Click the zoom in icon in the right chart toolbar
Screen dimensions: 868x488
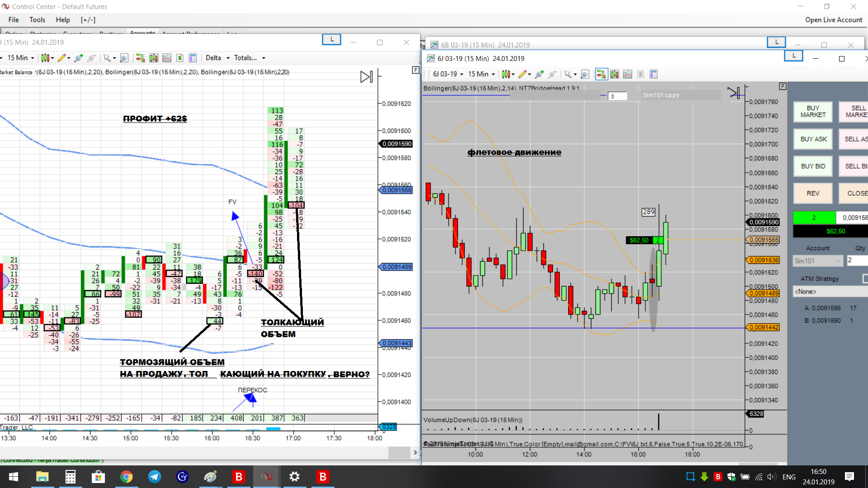539,74
